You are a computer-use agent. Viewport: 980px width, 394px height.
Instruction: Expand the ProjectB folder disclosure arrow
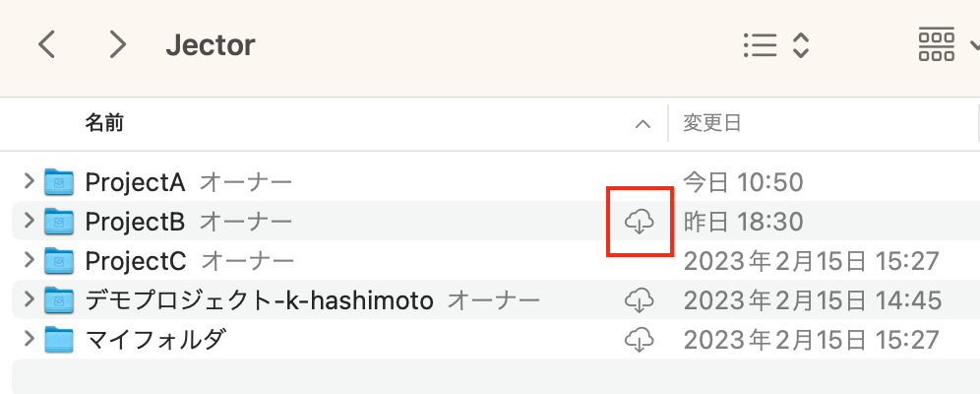pos(29,220)
